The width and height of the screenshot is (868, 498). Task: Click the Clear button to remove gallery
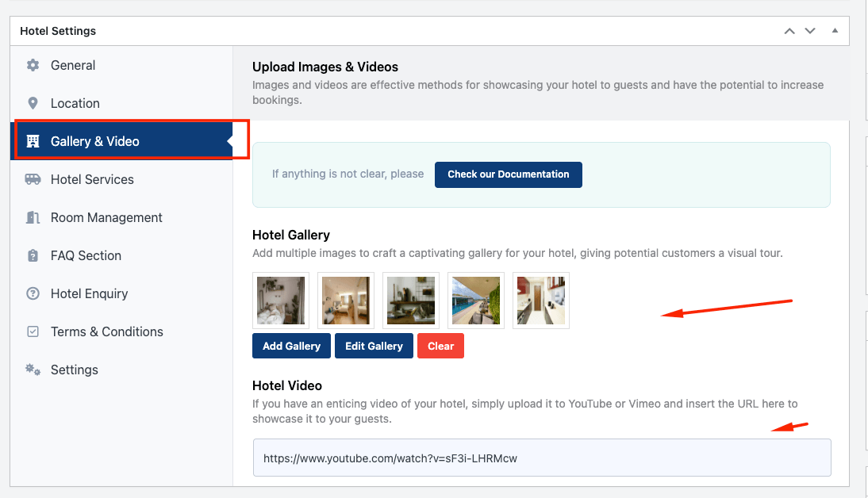[x=440, y=346]
